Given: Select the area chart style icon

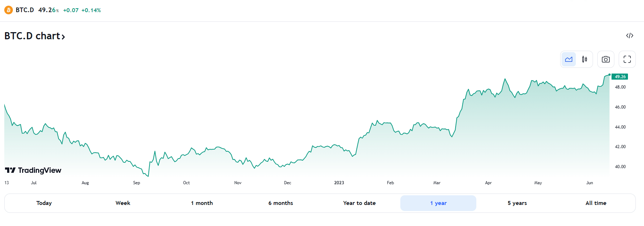Looking at the screenshot, I should pyautogui.click(x=569, y=59).
